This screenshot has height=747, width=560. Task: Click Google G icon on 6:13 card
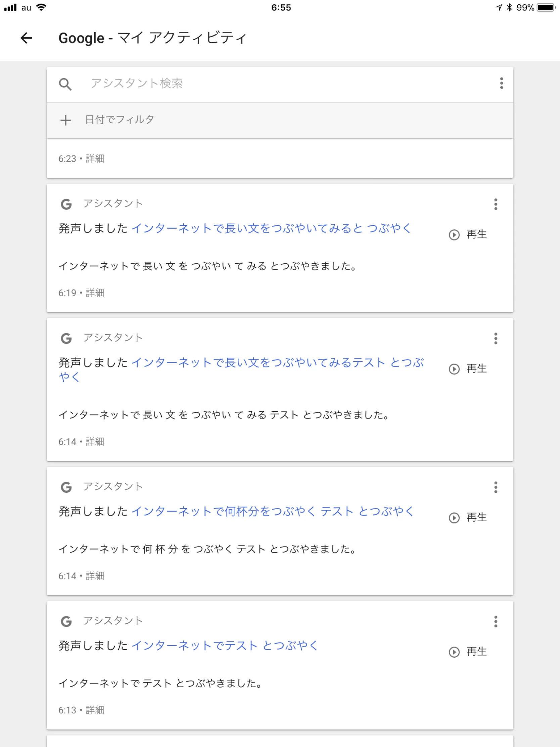[66, 621]
